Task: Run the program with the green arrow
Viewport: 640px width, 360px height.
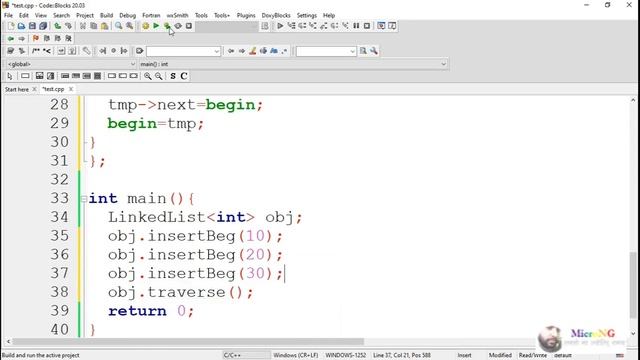Action: coord(156,26)
